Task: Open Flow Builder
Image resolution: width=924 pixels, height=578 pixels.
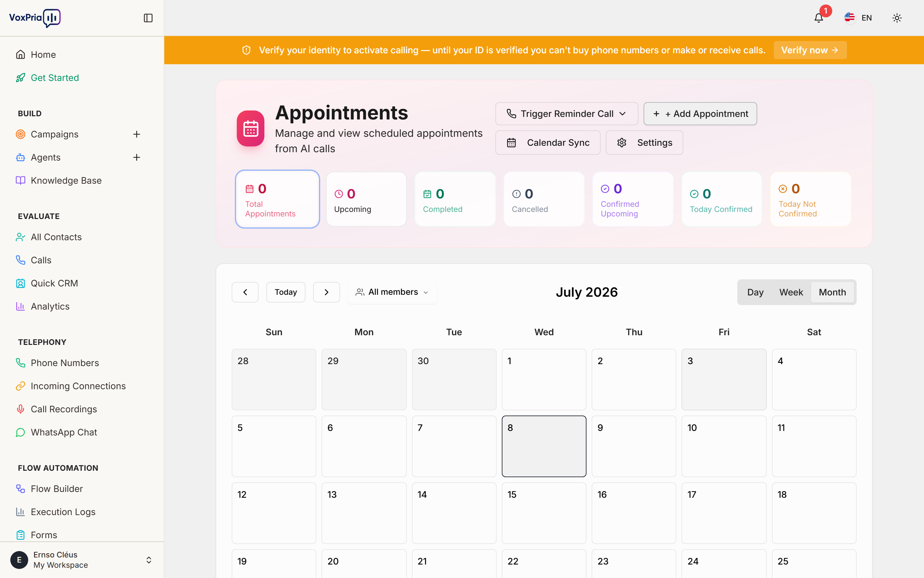Action: tap(81, 489)
